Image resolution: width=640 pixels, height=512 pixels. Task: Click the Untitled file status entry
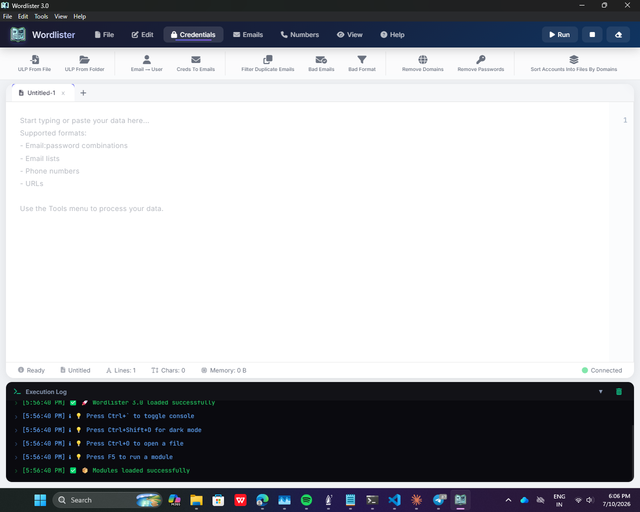[75, 370]
